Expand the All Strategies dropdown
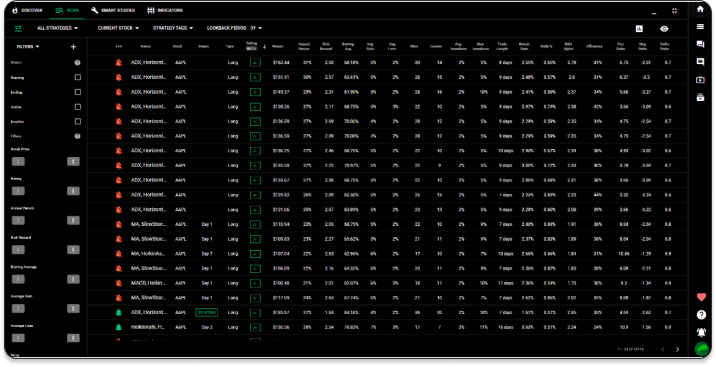Image resolution: width=716 pixels, height=367 pixels. click(57, 28)
